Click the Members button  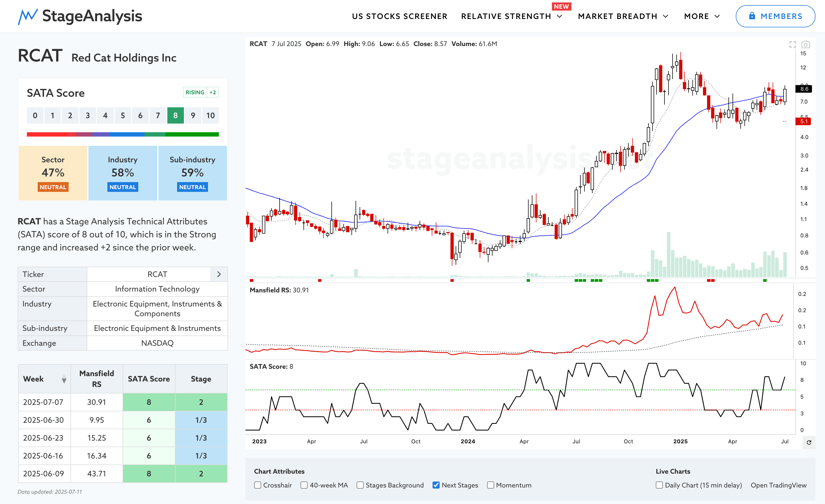point(775,16)
